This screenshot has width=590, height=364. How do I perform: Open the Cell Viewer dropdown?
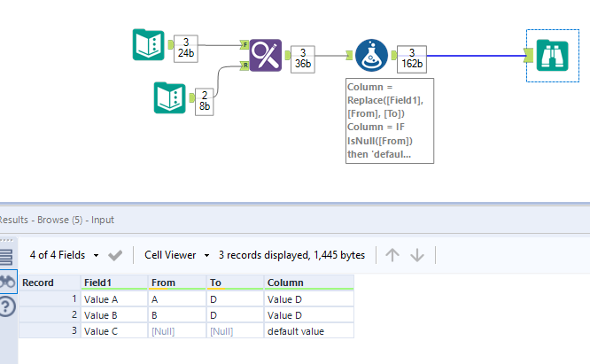pyautogui.click(x=177, y=255)
